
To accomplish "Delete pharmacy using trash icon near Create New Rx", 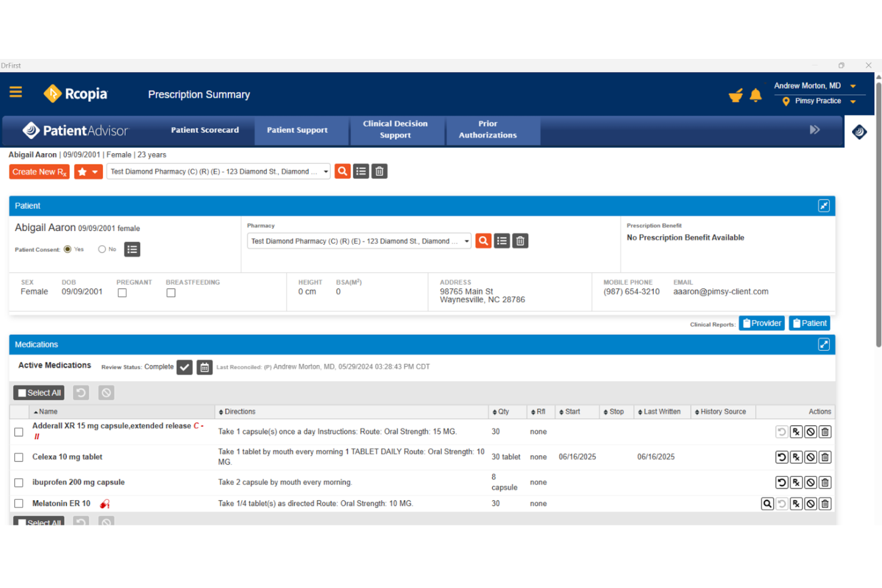I will pos(380,172).
